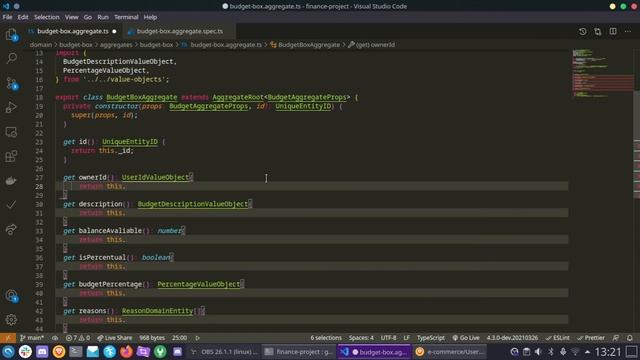The image size is (640, 360).
Task: Open the Docker view in activity bar
Action: tap(11, 180)
